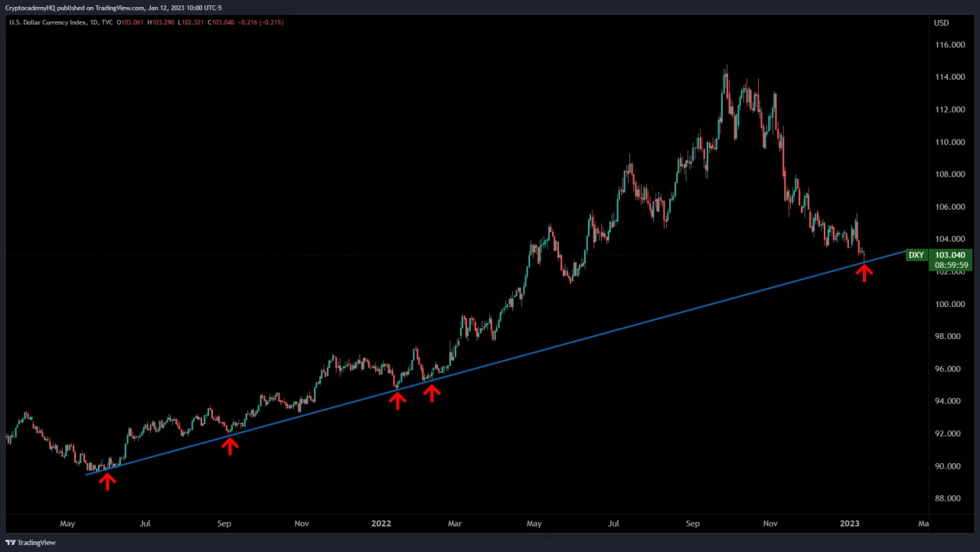Click the USD currency label above price axis
980x552 pixels.
coord(941,23)
